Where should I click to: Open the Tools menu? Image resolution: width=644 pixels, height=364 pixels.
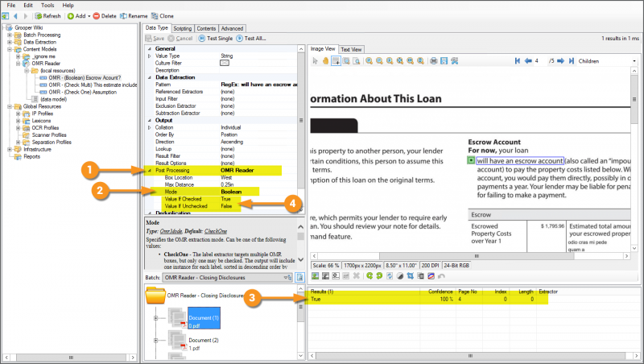(x=47, y=6)
